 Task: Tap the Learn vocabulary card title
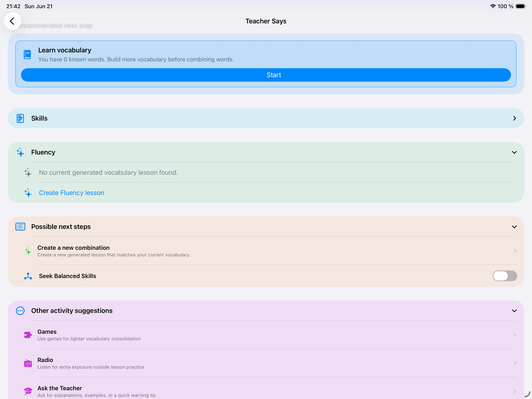(x=65, y=50)
